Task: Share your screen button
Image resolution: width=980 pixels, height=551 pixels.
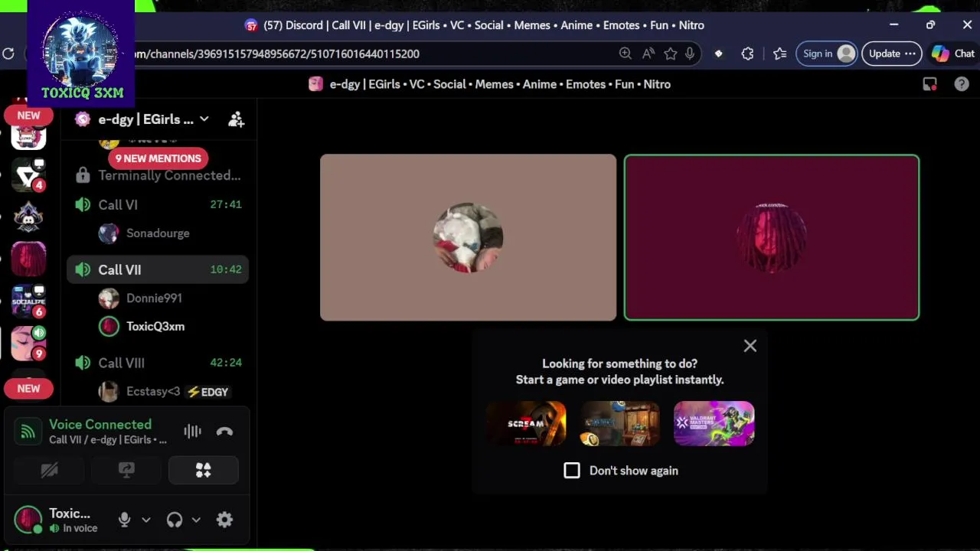Action: point(126,471)
